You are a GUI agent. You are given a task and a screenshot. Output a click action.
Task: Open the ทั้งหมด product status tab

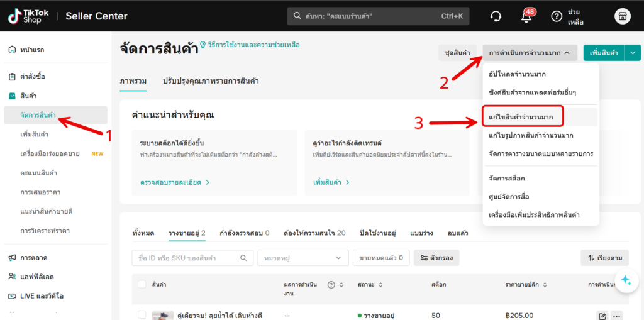143,233
